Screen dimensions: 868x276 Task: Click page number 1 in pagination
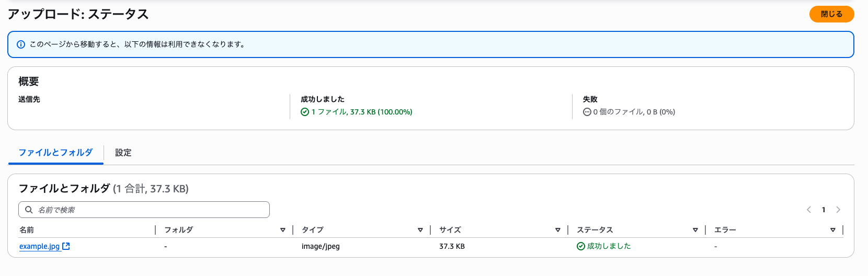pos(824,210)
